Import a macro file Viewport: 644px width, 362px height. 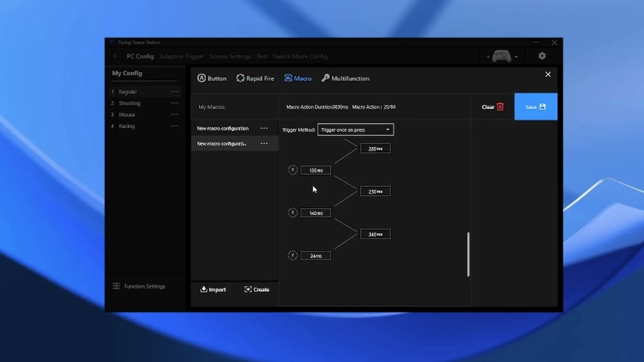point(213,290)
